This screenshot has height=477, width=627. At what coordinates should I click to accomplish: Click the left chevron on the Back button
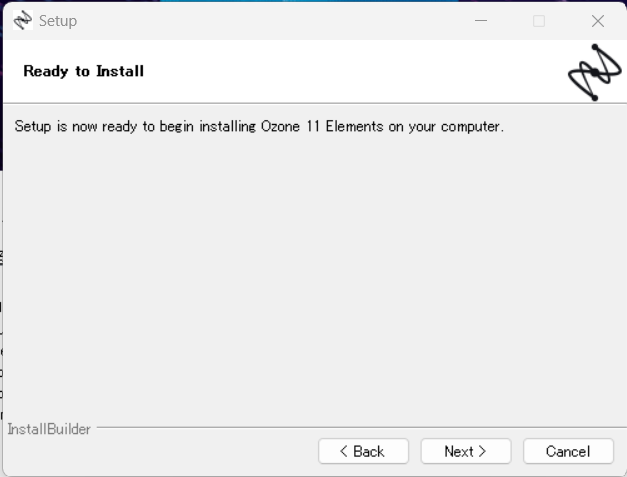coord(343,451)
